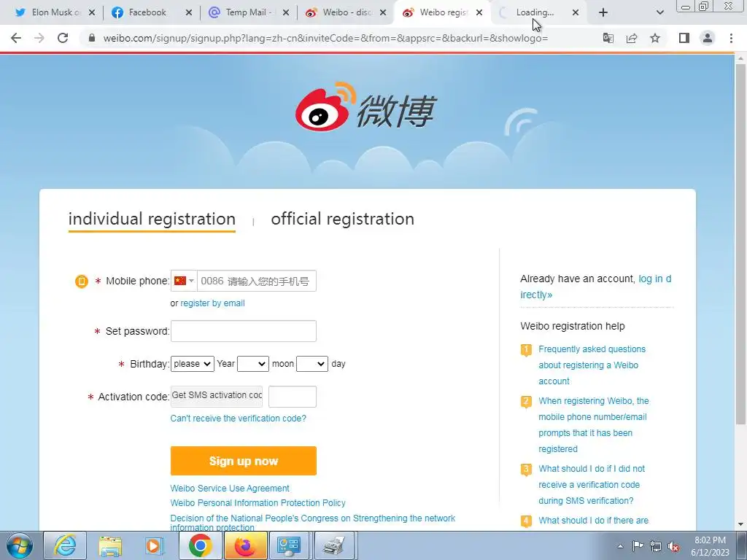Open help on not receiving verification code
The width and height of the screenshot is (747, 560).
point(591,485)
